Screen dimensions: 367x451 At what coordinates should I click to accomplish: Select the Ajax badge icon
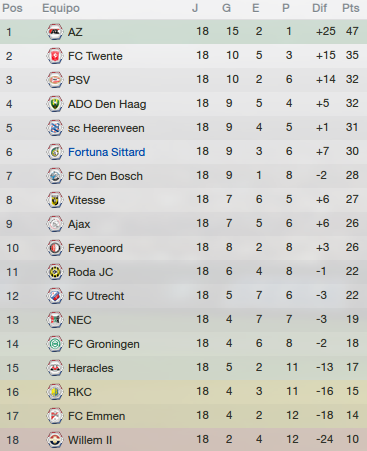point(55,224)
